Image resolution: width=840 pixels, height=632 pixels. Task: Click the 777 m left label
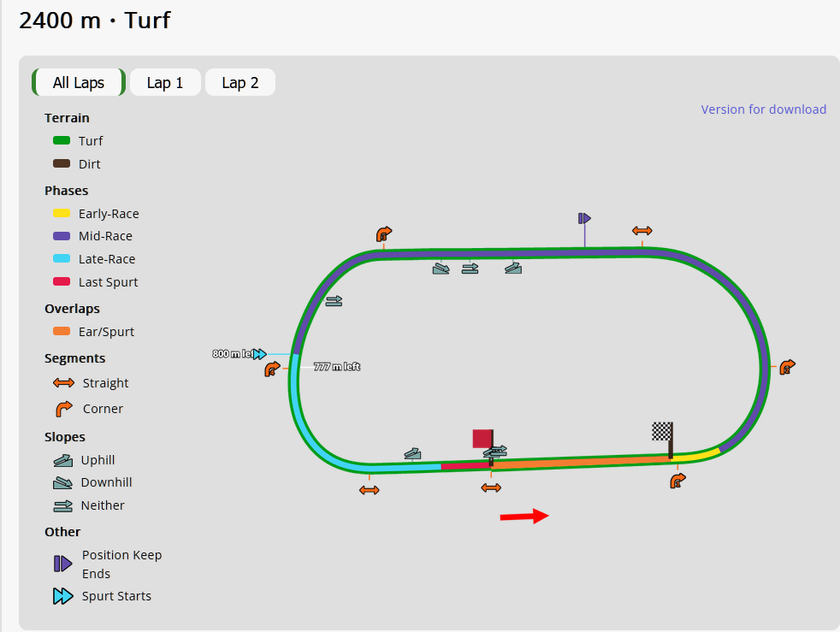(337, 367)
